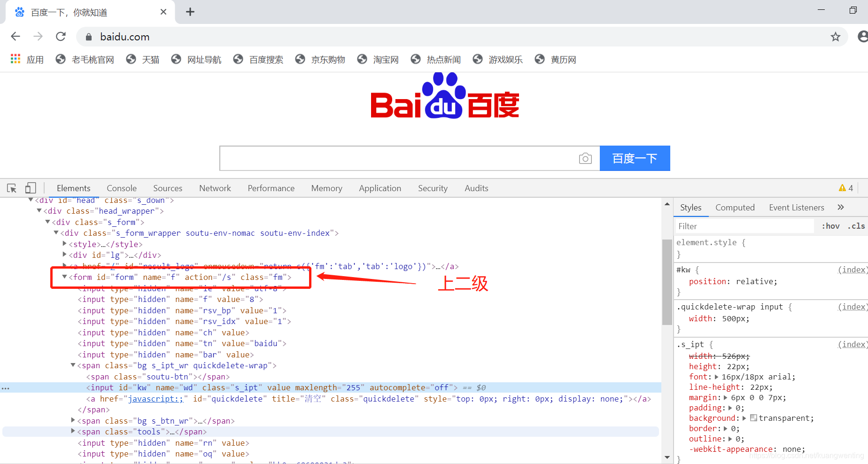Collapse the s_form_wrapper div node
868x464 pixels.
tap(56, 232)
